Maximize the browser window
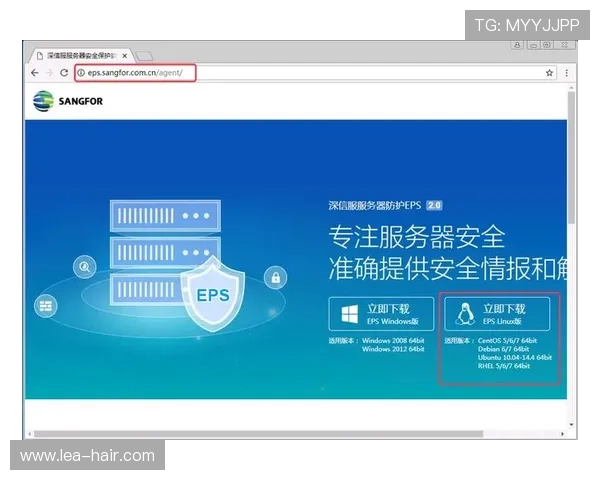This screenshot has width=600, height=480. coord(547,45)
